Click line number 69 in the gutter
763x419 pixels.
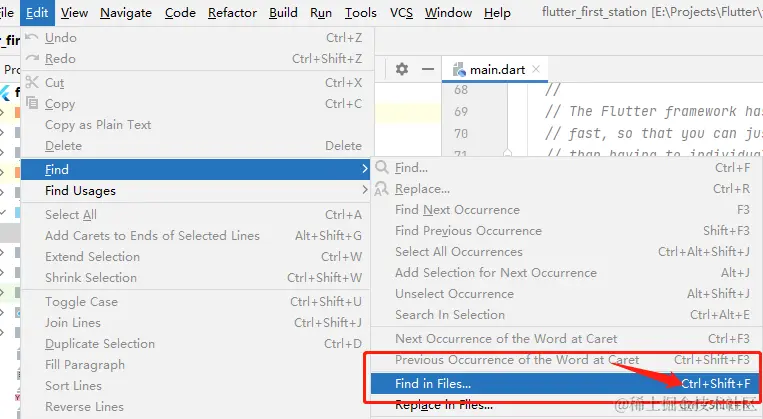tap(460, 112)
